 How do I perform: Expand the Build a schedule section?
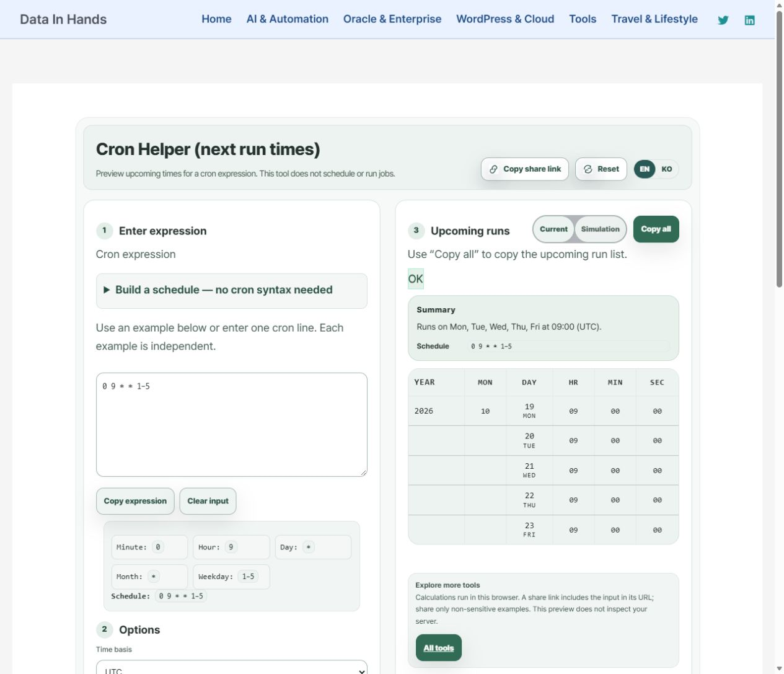pos(231,290)
